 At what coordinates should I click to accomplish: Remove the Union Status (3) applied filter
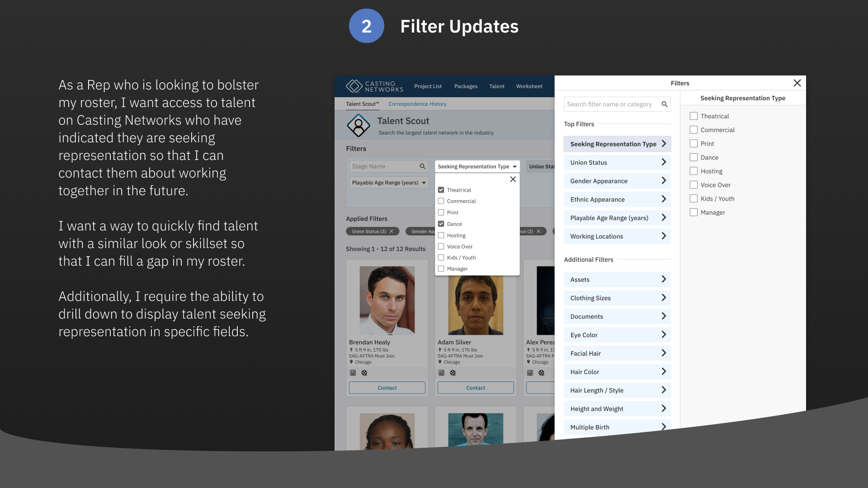[392, 231]
